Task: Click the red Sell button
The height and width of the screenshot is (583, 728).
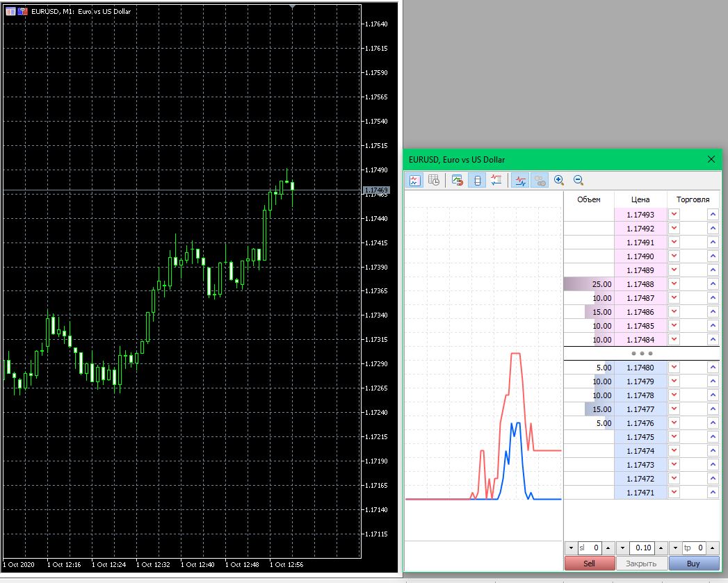Action: (x=589, y=564)
